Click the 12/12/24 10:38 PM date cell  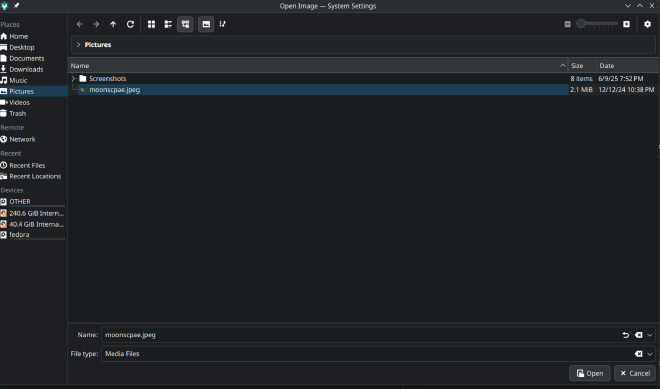[x=626, y=90]
